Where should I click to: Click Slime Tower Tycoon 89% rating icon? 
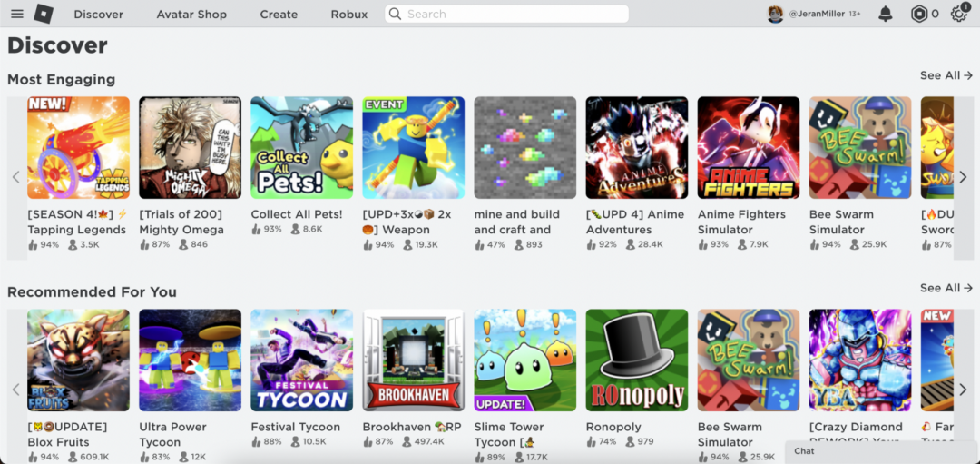(479, 457)
